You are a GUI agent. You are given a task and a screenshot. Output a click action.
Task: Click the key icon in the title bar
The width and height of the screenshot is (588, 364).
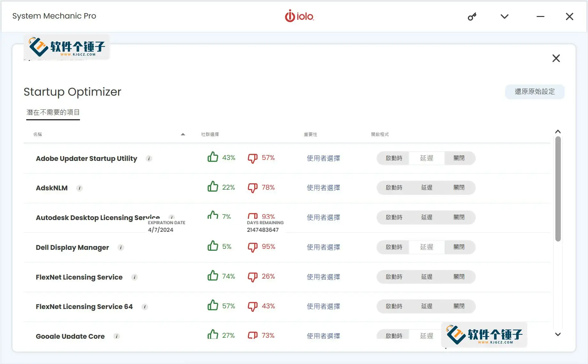pos(472,16)
